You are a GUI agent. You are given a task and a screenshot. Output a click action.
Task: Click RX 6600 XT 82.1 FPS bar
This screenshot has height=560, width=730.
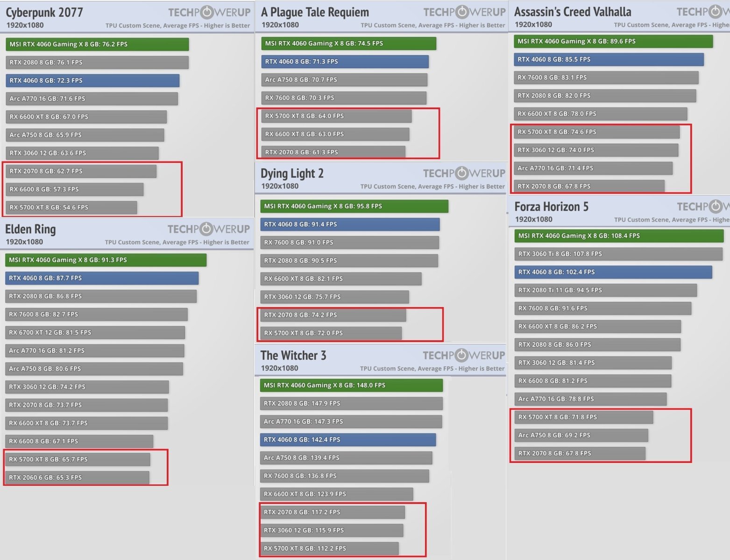tap(341, 279)
